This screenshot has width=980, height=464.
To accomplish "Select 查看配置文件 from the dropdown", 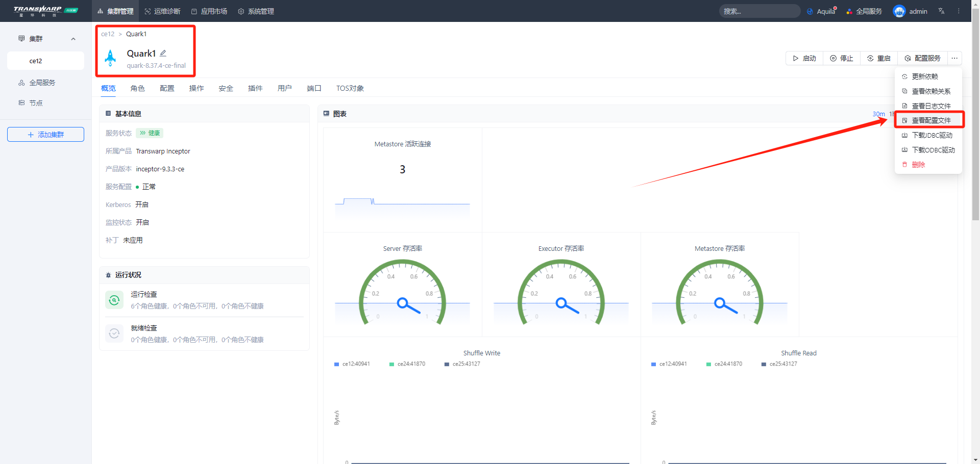I will pyautogui.click(x=928, y=120).
